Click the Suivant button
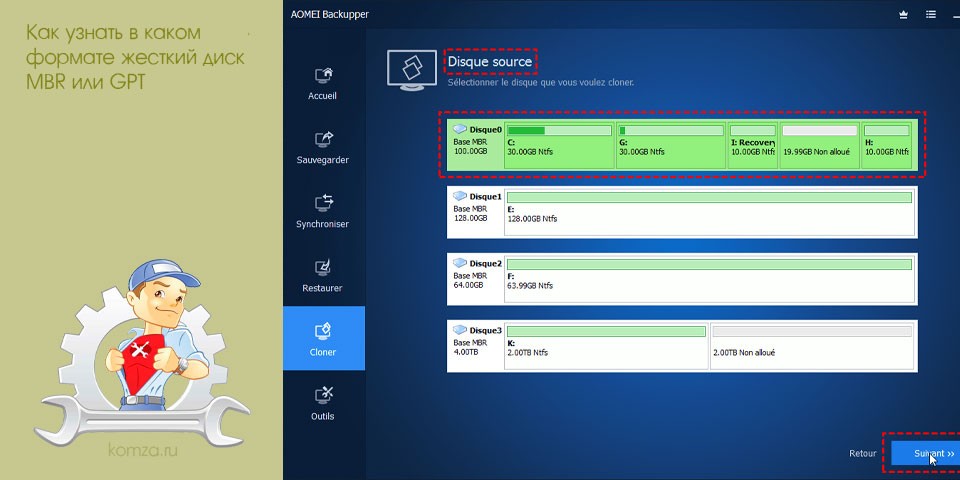The height and width of the screenshot is (480, 960). point(925,454)
